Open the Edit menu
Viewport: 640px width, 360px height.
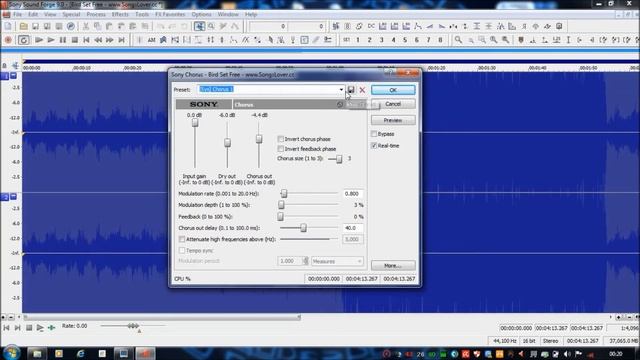(33, 14)
